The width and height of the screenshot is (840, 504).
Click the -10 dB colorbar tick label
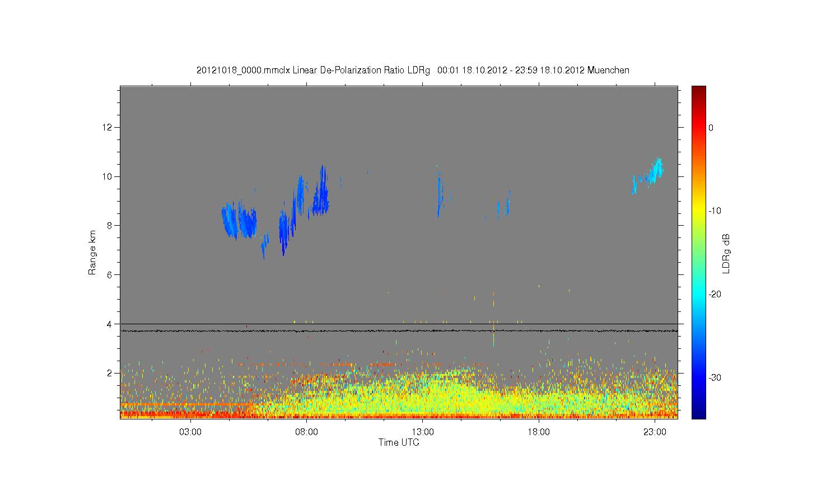[715, 211]
